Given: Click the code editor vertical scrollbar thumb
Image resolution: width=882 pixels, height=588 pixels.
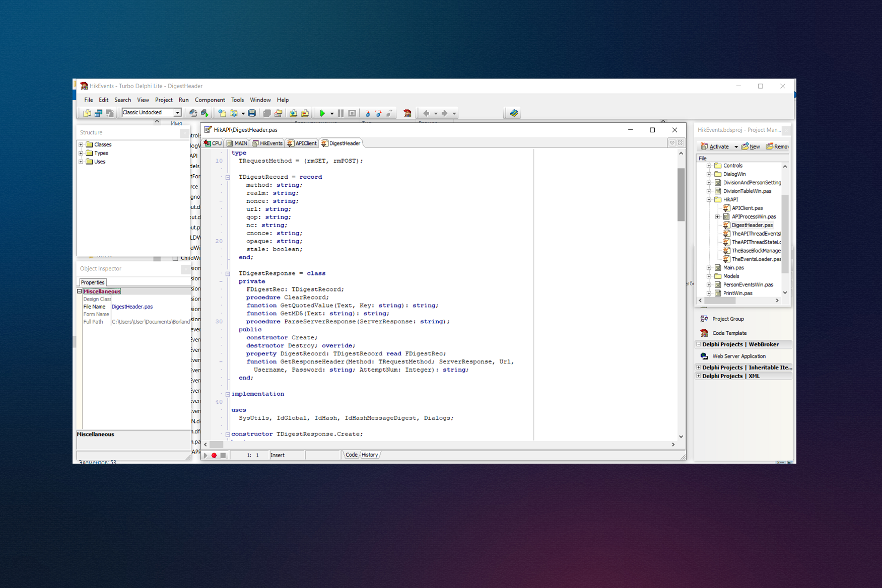Looking at the screenshot, I should click(x=681, y=195).
